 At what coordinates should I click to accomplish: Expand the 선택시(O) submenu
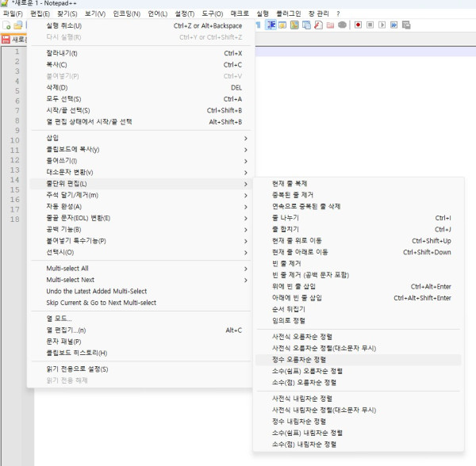click(140, 253)
